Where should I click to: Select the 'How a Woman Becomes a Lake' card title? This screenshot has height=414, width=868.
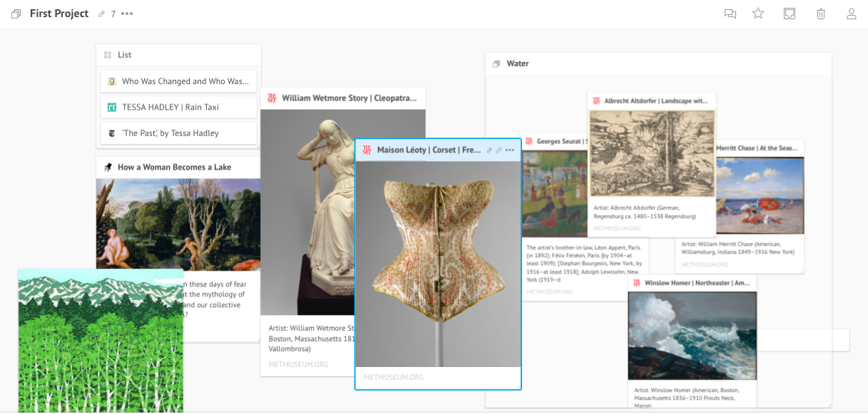tap(175, 167)
